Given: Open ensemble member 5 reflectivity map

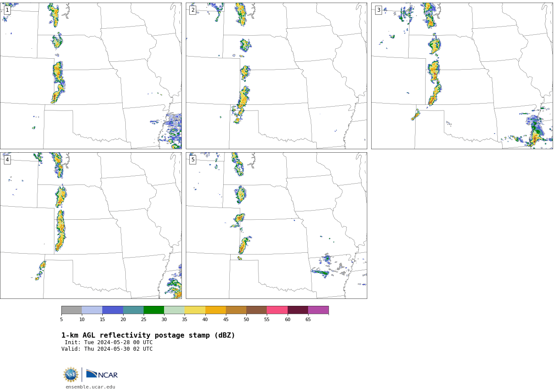Looking at the screenshot, I should click(x=276, y=225).
